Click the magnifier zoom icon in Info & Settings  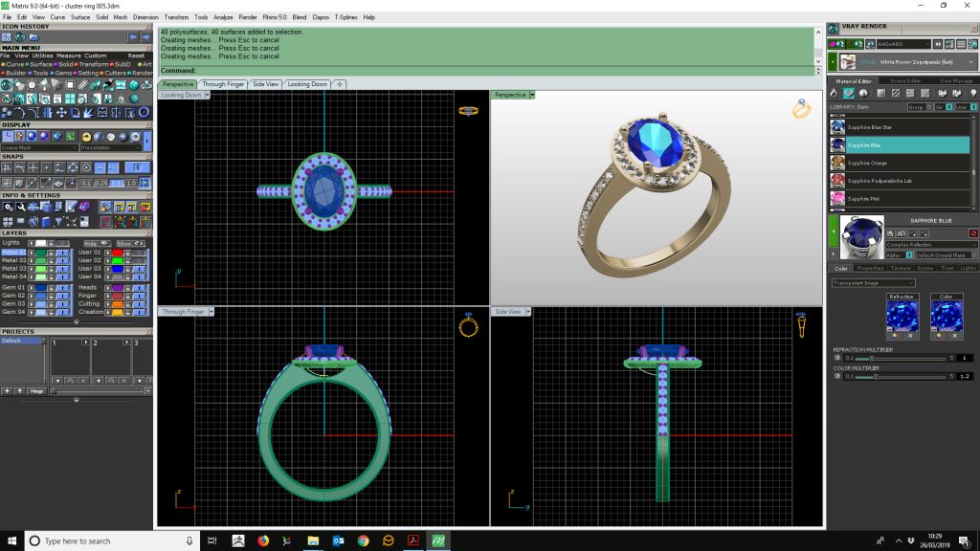tap(21, 207)
